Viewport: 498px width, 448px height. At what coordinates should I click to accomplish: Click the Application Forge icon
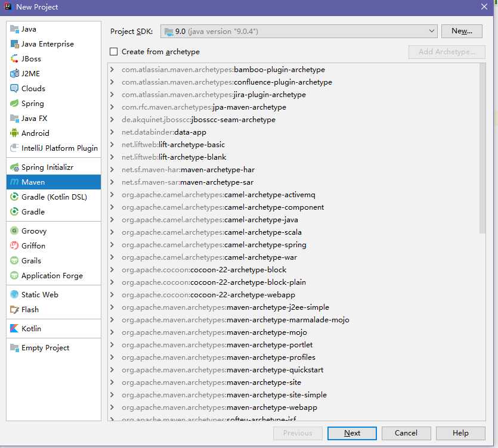(x=14, y=275)
